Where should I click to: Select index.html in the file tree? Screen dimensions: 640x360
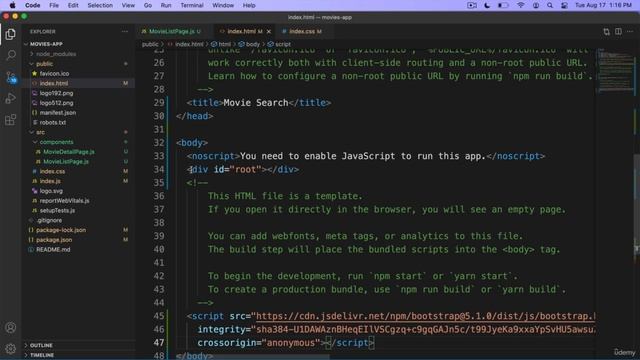54,83
